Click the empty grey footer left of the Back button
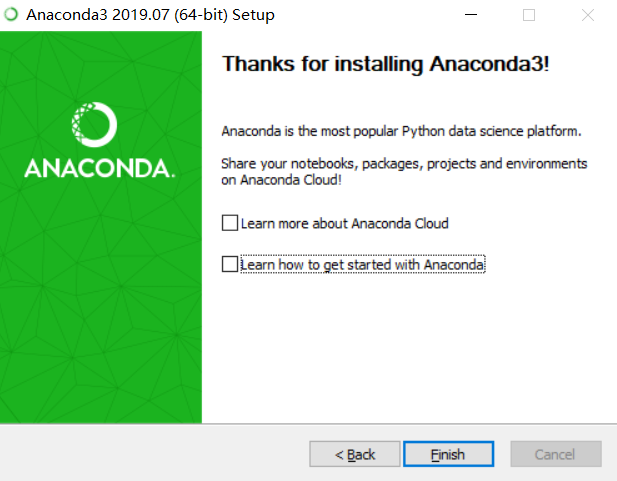Viewport: 617px width, 481px height. click(153, 453)
